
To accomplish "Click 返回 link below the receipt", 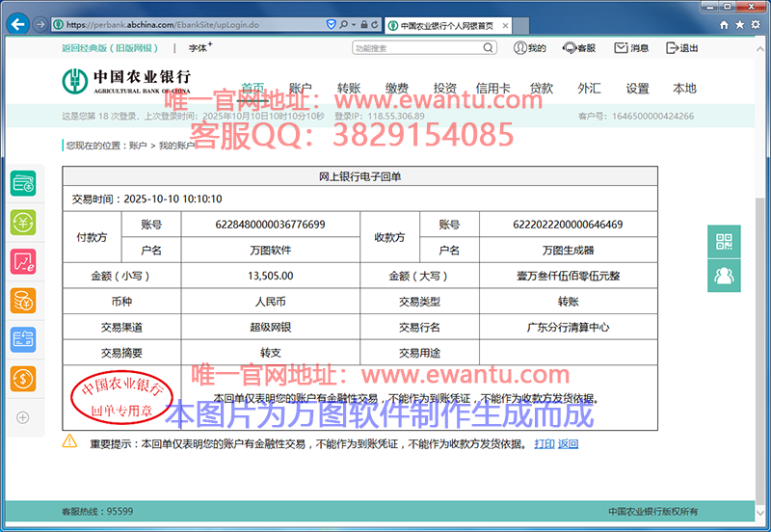I will click(x=568, y=444).
